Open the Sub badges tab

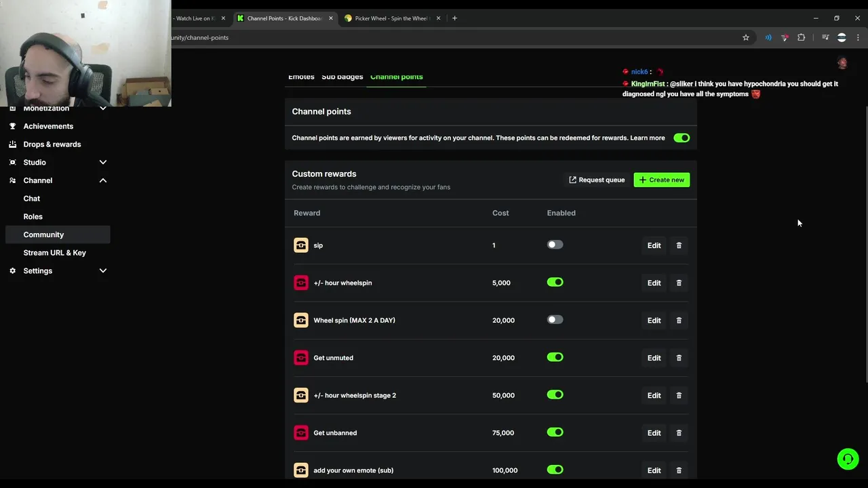[x=342, y=77]
